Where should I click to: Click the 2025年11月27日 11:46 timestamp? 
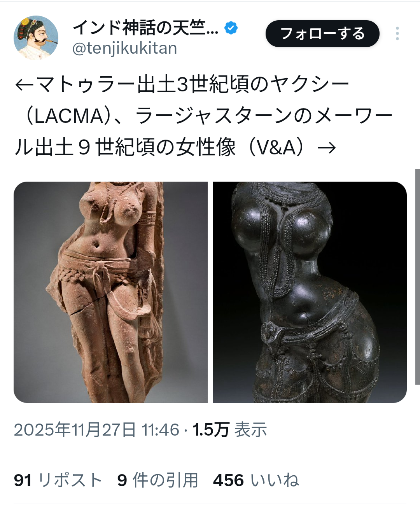click(x=96, y=430)
